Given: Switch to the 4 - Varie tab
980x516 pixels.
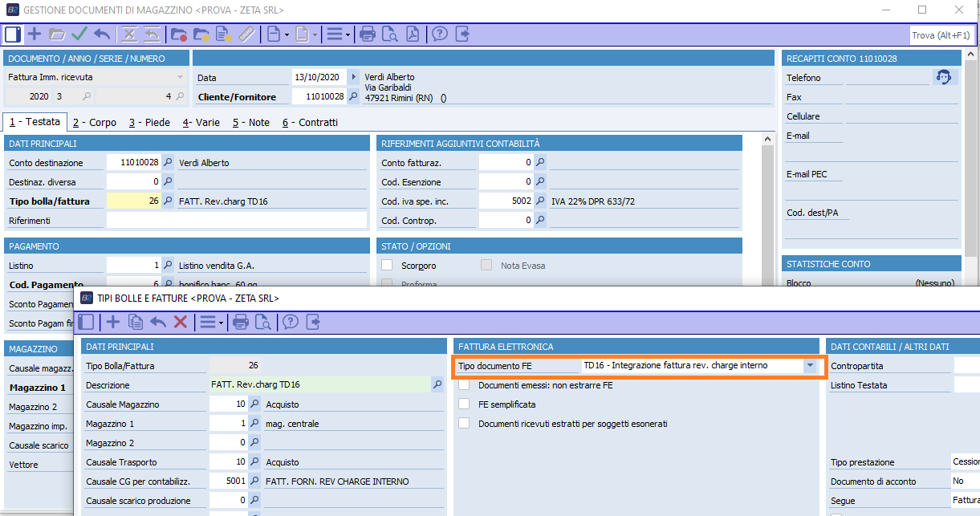Looking at the screenshot, I should (201, 123).
